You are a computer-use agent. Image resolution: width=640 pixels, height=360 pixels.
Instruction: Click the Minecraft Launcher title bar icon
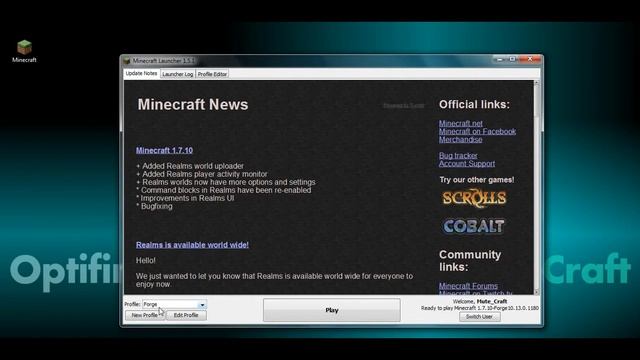pos(127,61)
